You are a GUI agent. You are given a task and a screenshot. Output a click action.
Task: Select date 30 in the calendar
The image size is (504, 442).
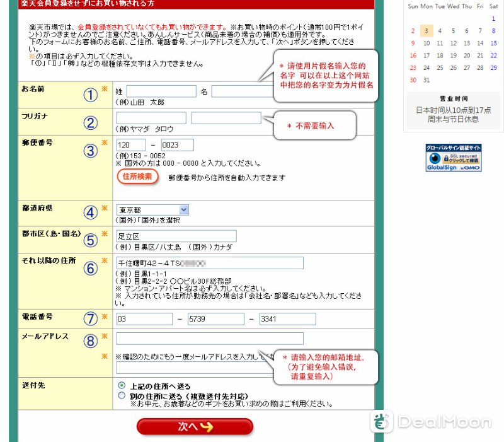pos(413,80)
